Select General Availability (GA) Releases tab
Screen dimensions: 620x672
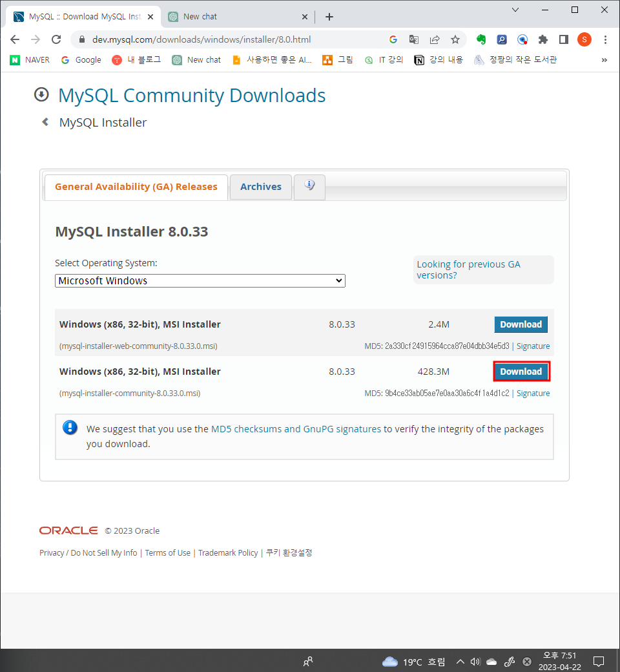pos(136,187)
